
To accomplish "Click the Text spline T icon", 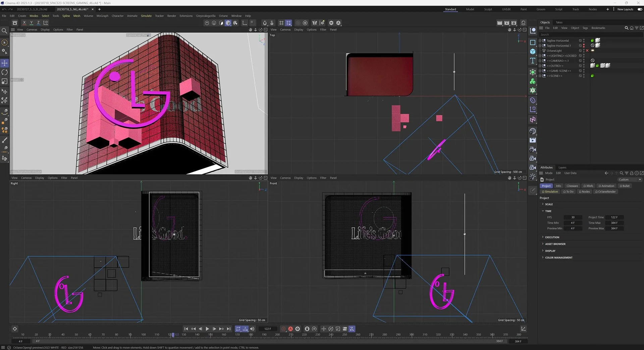I will tap(533, 61).
